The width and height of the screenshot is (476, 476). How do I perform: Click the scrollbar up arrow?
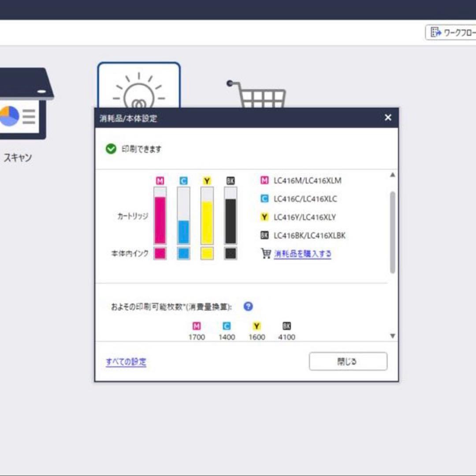392,175
